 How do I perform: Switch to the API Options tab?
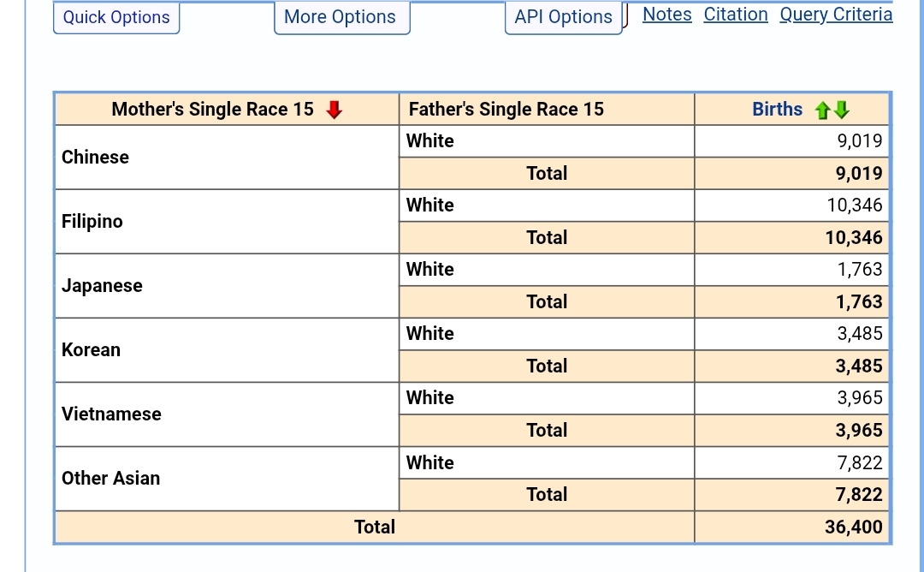[x=564, y=17]
